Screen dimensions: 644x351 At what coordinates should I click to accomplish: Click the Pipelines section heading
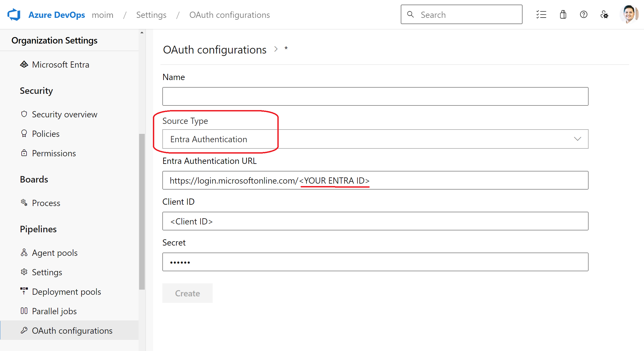[38, 229]
